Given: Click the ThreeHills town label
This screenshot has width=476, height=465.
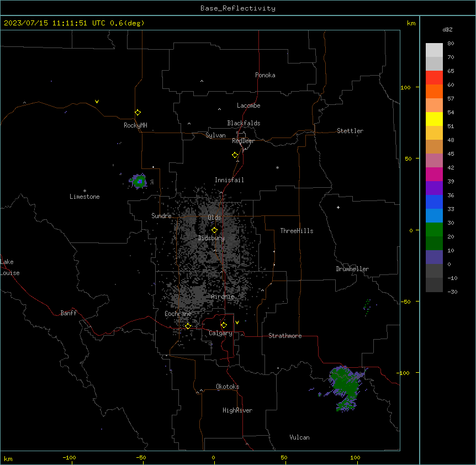Looking at the screenshot, I should (297, 231).
